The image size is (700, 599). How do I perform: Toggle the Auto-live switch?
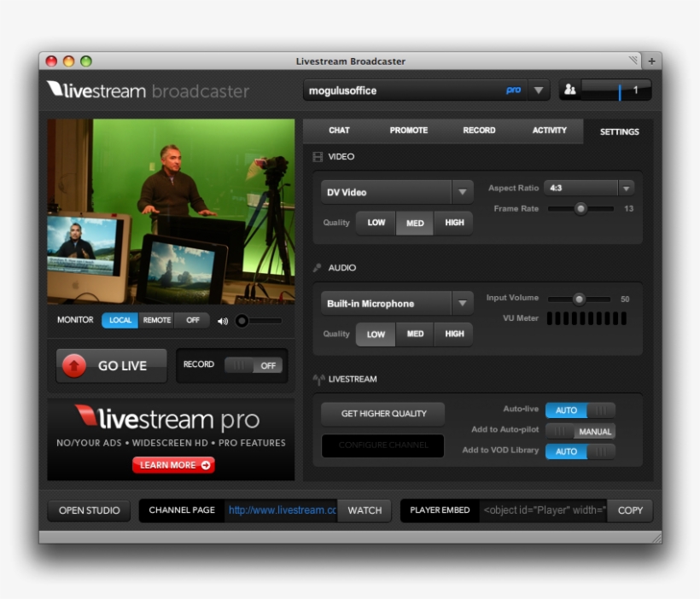click(x=580, y=410)
